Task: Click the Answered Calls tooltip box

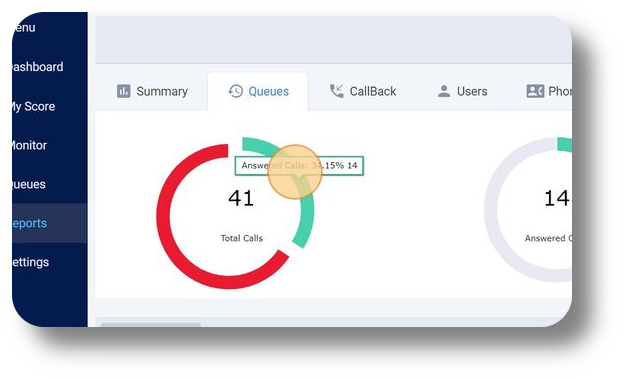Action: [x=299, y=166]
